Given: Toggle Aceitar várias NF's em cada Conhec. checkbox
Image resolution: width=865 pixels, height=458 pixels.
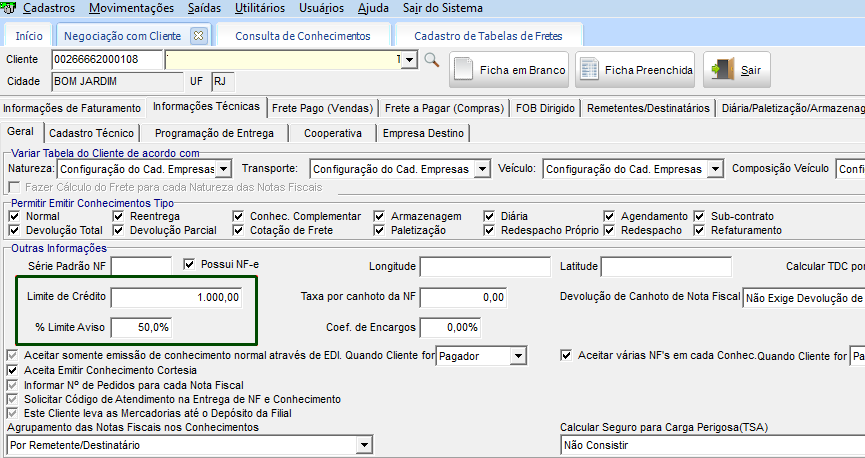Looking at the screenshot, I should click(x=566, y=355).
